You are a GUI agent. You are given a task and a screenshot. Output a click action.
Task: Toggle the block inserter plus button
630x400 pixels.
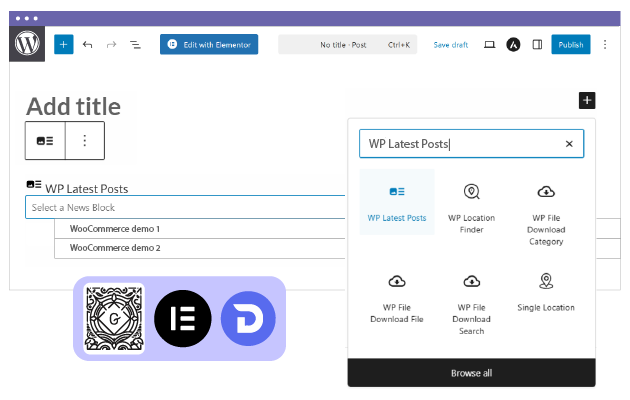64,45
